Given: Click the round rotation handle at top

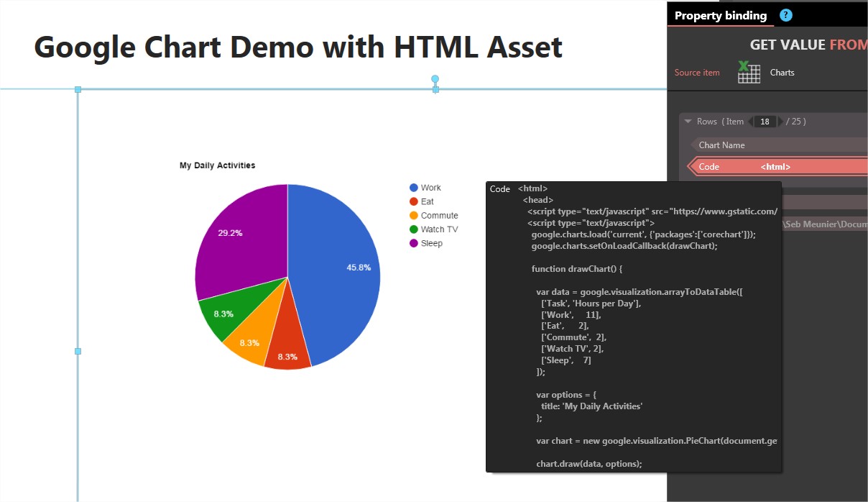Looking at the screenshot, I should click(x=435, y=78).
